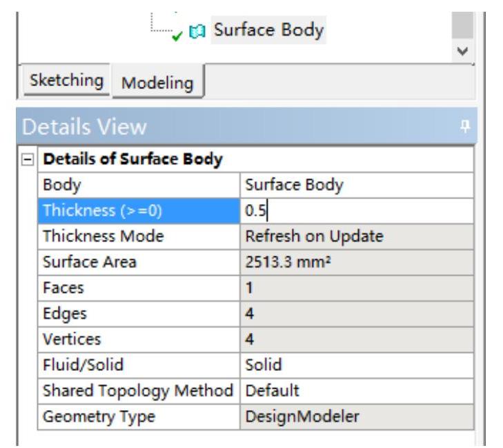Click the Thickness value input field
This screenshot has width=503, height=448.
pos(356,211)
